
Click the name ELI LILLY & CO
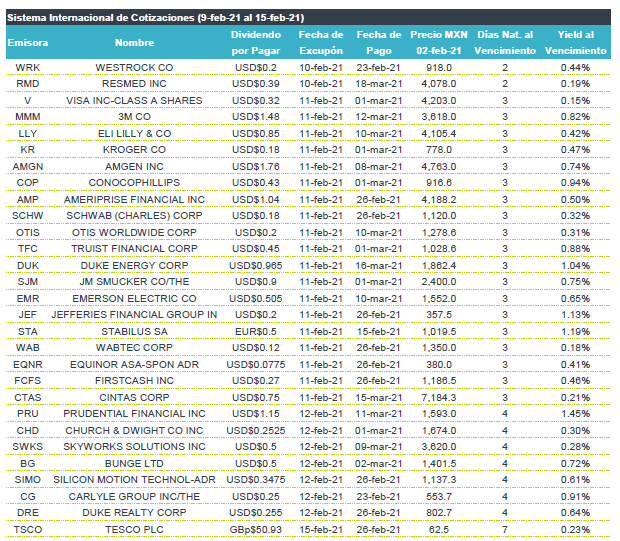pos(134,134)
